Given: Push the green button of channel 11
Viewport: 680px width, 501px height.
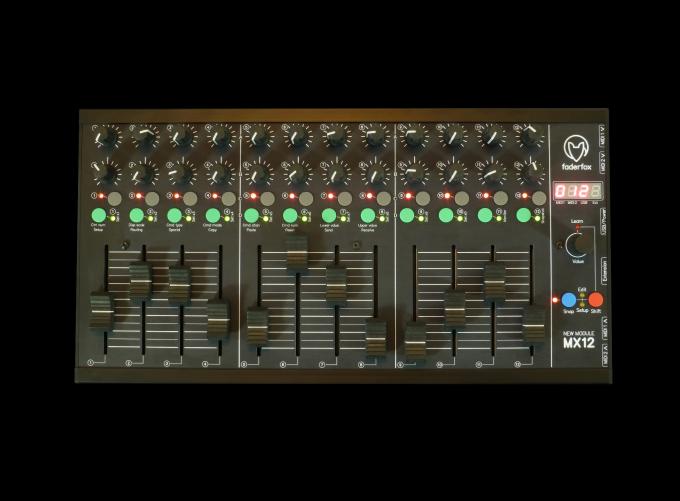Looking at the screenshot, I should point(485,215).
